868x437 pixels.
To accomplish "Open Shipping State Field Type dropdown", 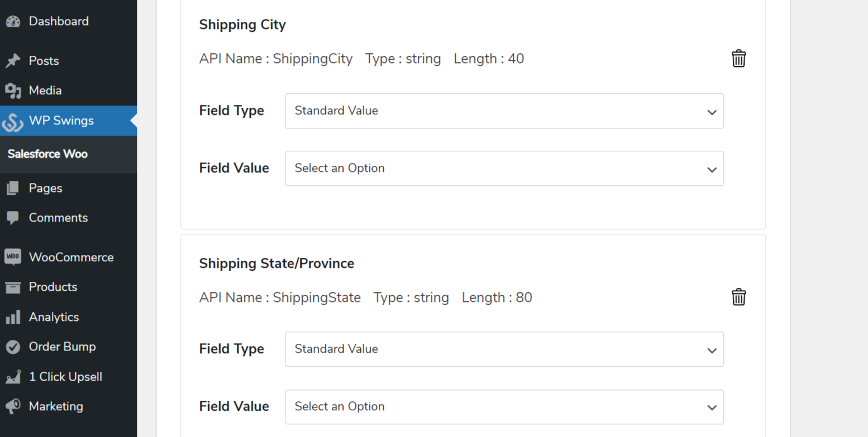I will [x=504, y=349].
